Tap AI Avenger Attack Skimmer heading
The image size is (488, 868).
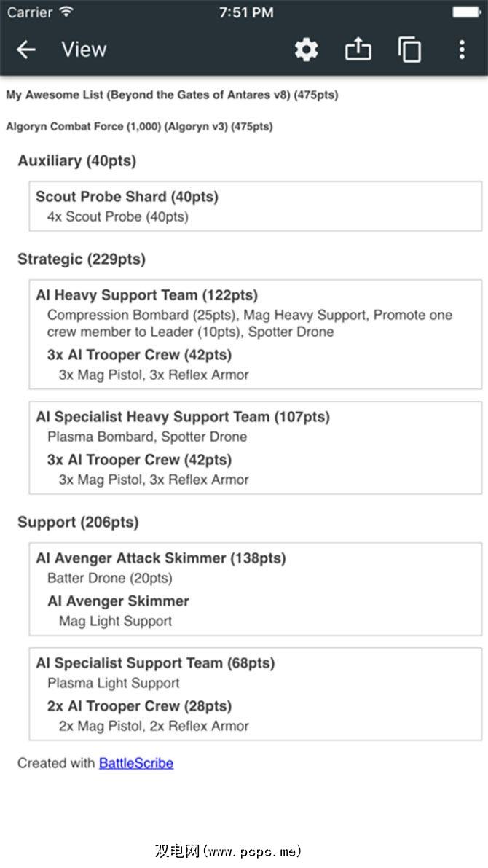[x=160, y=558]
